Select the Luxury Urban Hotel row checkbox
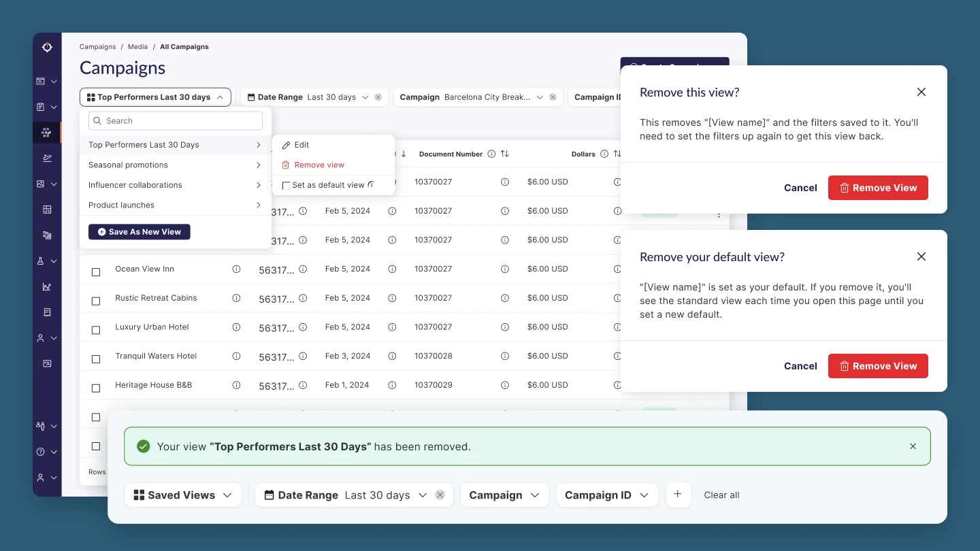This screenshot has height=551, width=980. tap(96, 330)
